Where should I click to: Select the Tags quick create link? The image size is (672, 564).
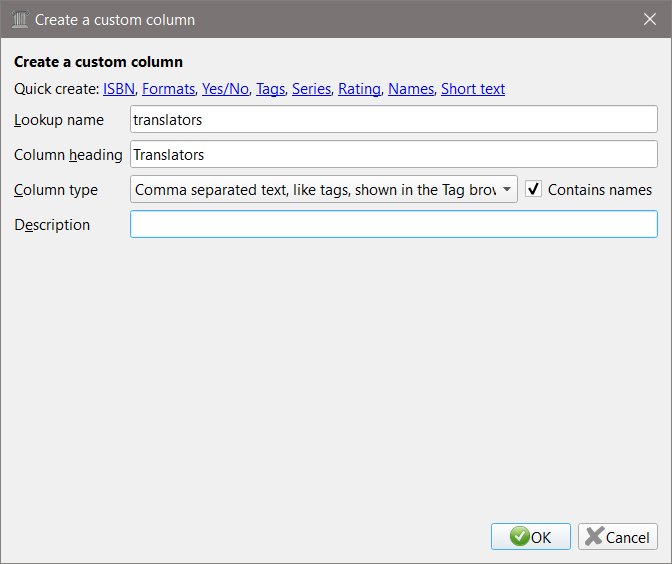click(x=270, y=89)
